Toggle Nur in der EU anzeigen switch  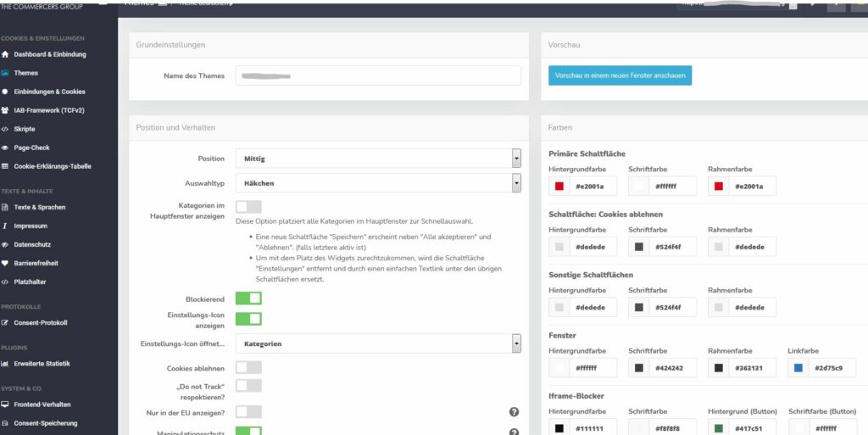point(248,412)
